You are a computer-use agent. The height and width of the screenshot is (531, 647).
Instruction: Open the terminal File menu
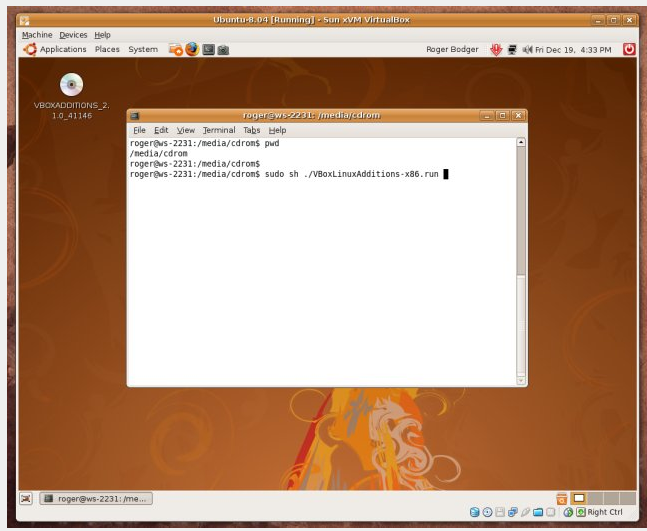(139, 130)
